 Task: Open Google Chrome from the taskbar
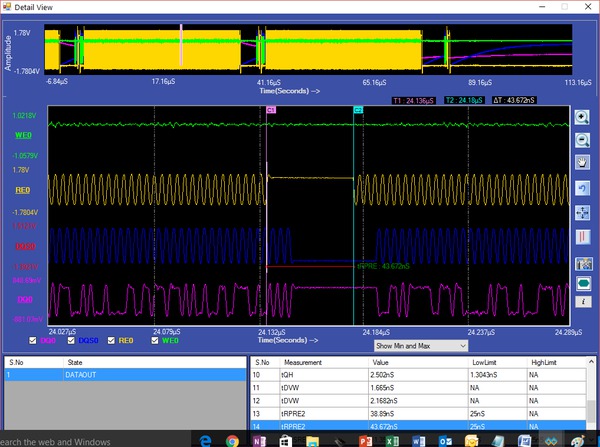232,440
